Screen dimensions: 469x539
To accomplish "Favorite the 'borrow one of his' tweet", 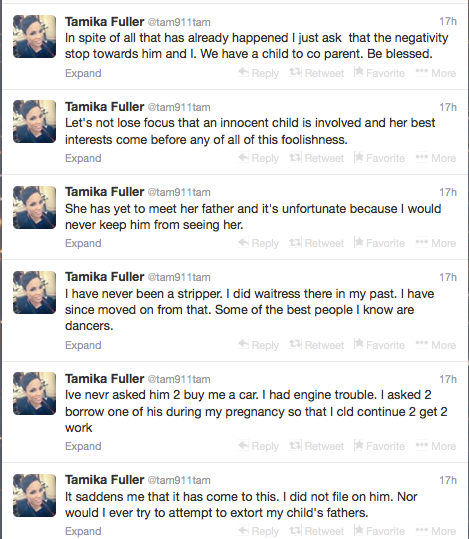I will pos(379,446).
